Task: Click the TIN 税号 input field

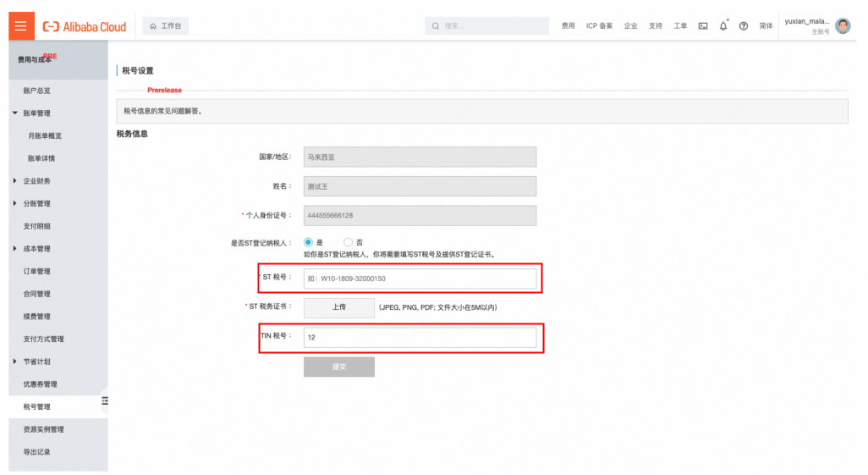Action: [x=420, y=338]
